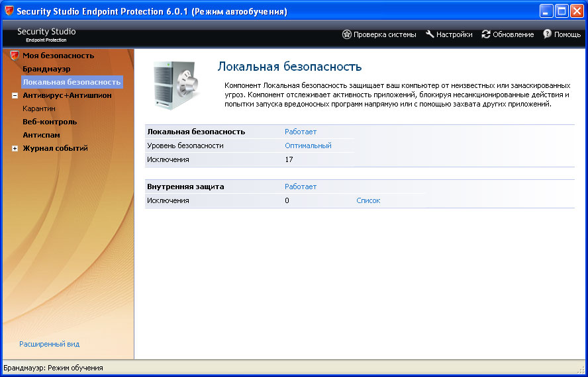
Task: Collapse the Антивирус+Антишпион tree node
Action: [15, 95]
